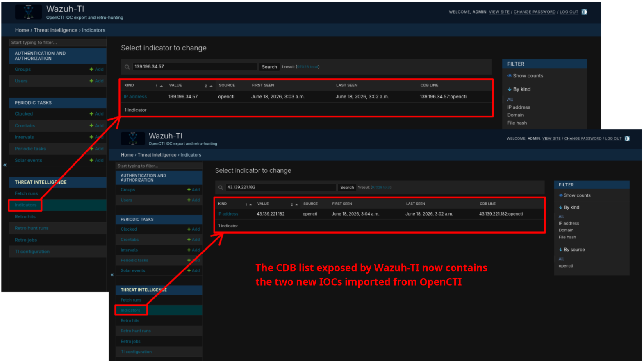This screenshot has height=363, width=644.
Task: Filter by opencti source in front window
Action: (566, 266)
